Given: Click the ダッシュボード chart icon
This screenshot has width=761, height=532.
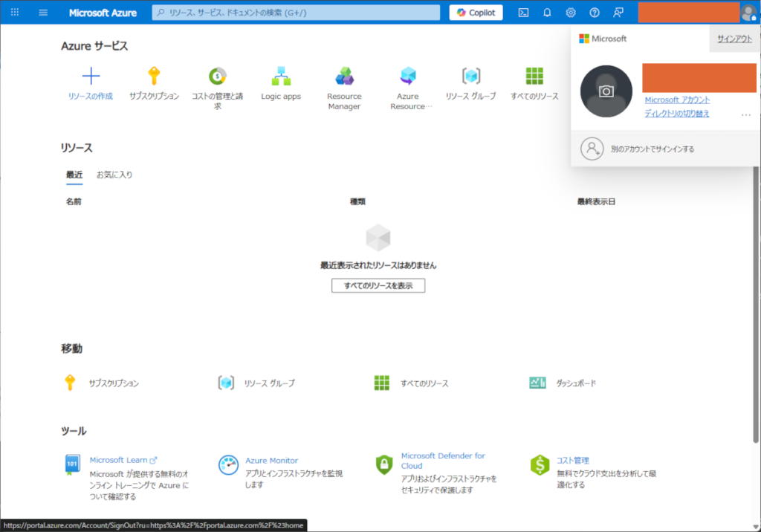Looking at the screenshot, I should tap(537, 383).
